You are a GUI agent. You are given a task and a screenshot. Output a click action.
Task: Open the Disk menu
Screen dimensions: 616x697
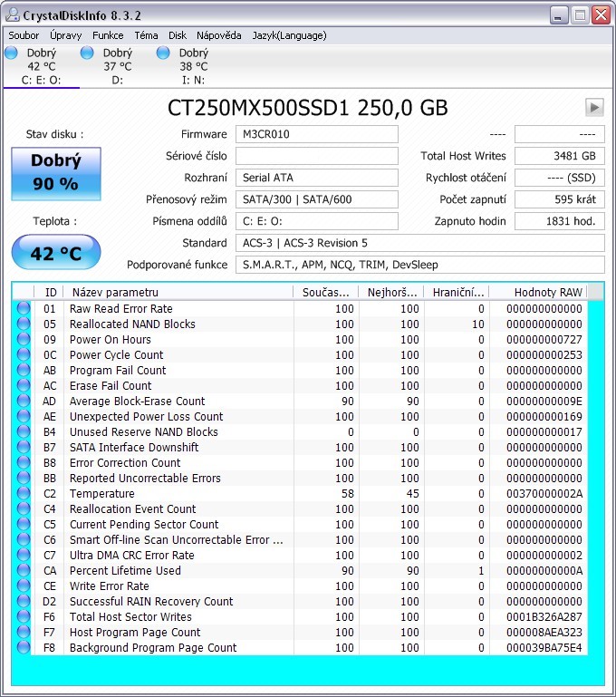[x=178, y=35]
